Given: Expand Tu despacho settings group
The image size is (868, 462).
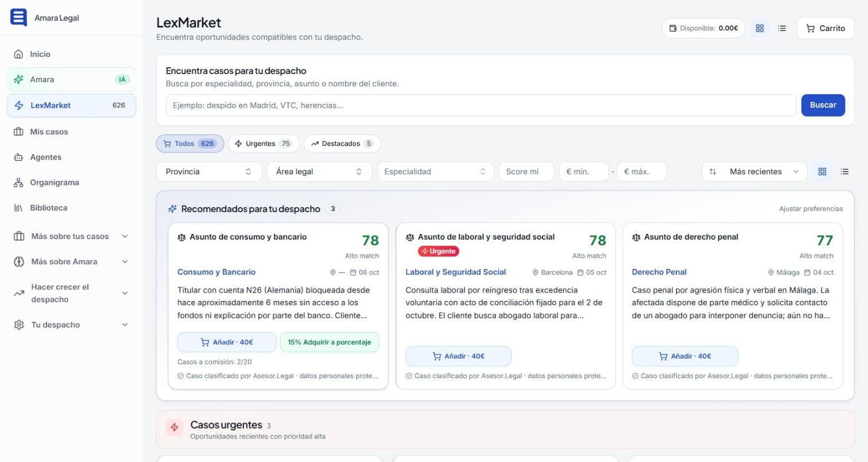Looking at the screenshot, I should point(71,325).
